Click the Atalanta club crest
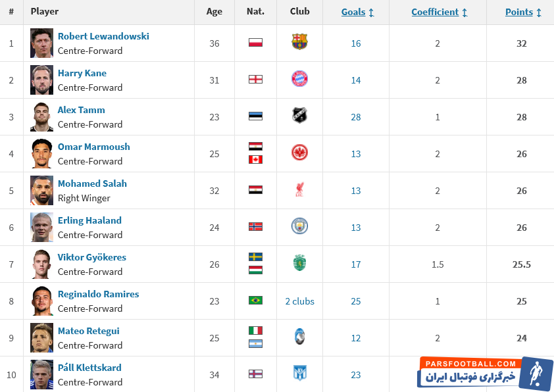 (x=299, y=337)
